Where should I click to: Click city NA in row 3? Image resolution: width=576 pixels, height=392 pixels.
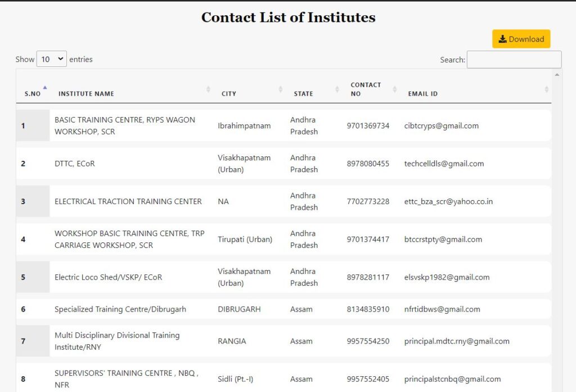point(223,201)
